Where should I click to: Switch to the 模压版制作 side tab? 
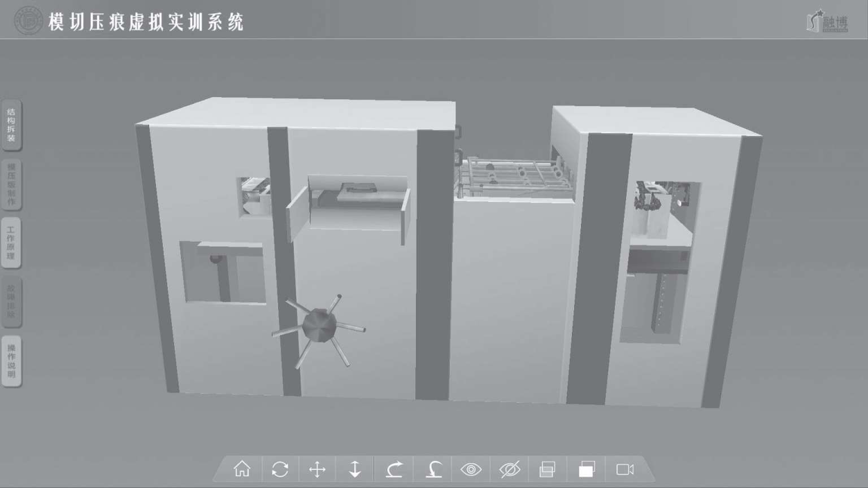click(x=11, y=185)
